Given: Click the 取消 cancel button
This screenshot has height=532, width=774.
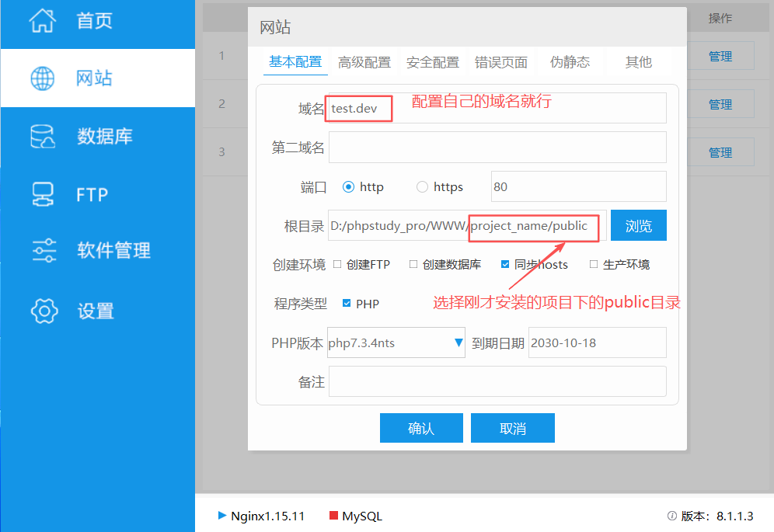Looking at the screenshot, I should tap(512, 428).
